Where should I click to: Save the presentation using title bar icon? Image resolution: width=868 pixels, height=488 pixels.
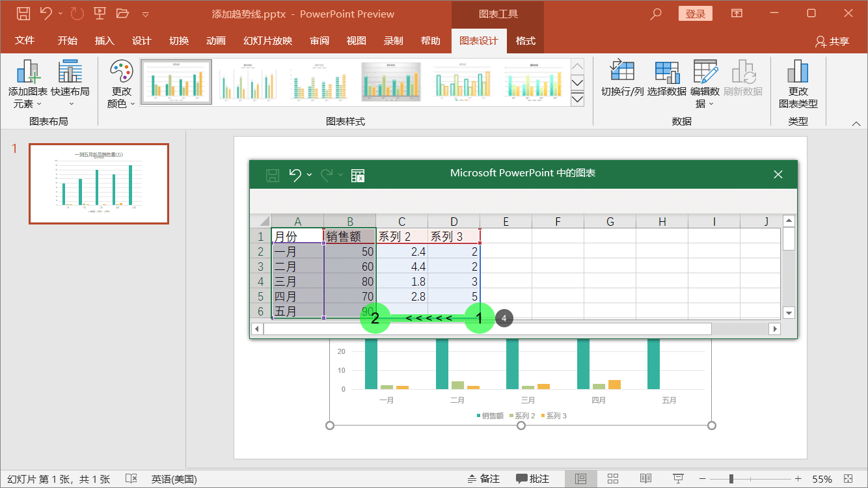[x=23, y=14]
